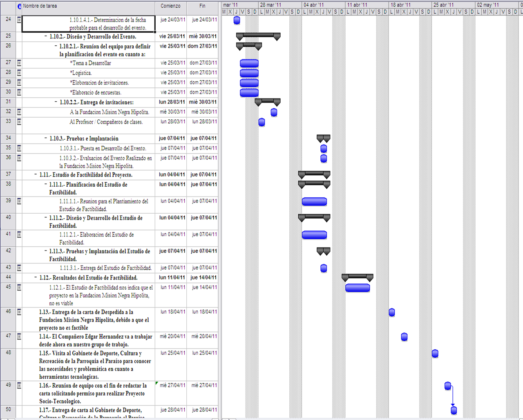
Task: Select the Gantt bar for task 47
Action: (404, 337)
